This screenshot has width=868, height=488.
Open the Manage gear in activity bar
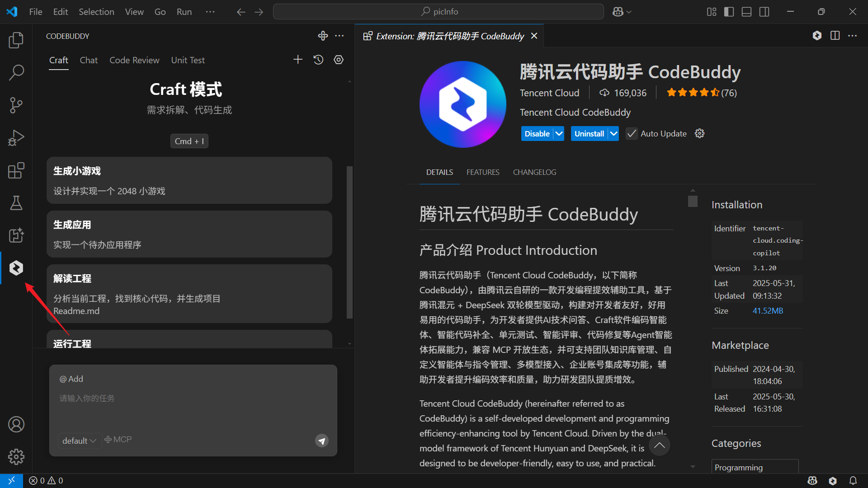point(16,457)
